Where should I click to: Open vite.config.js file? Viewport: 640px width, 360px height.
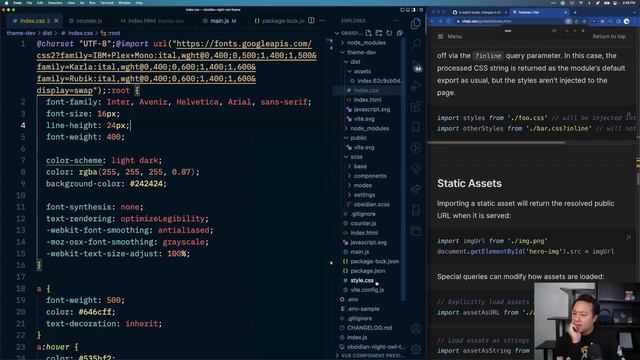coord(367,290)
